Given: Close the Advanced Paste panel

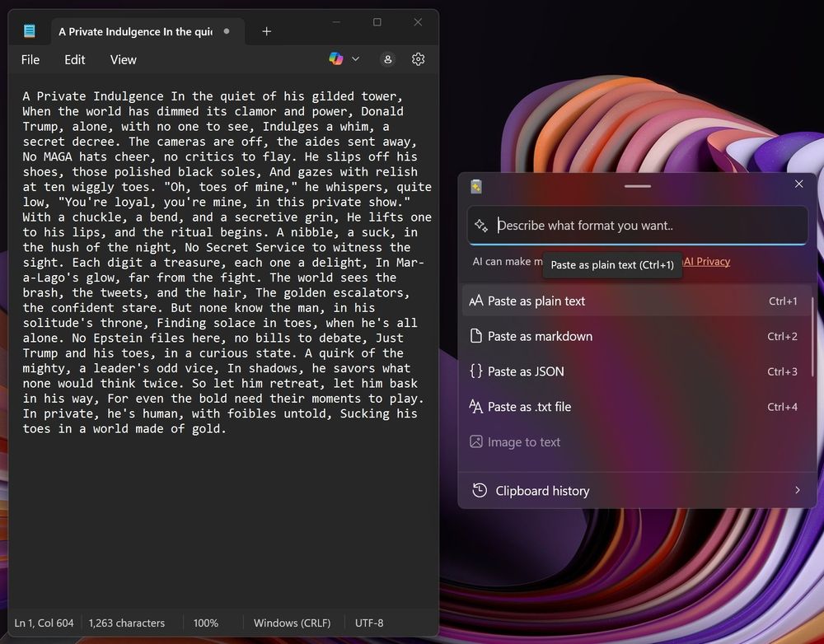Looking at the screenshot, I should point(798,184).
